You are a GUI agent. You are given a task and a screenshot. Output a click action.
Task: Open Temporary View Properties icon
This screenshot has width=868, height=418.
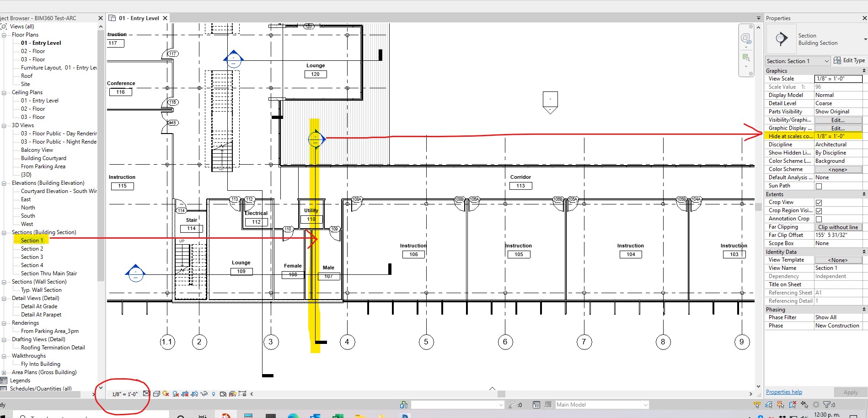coord(224,393)
